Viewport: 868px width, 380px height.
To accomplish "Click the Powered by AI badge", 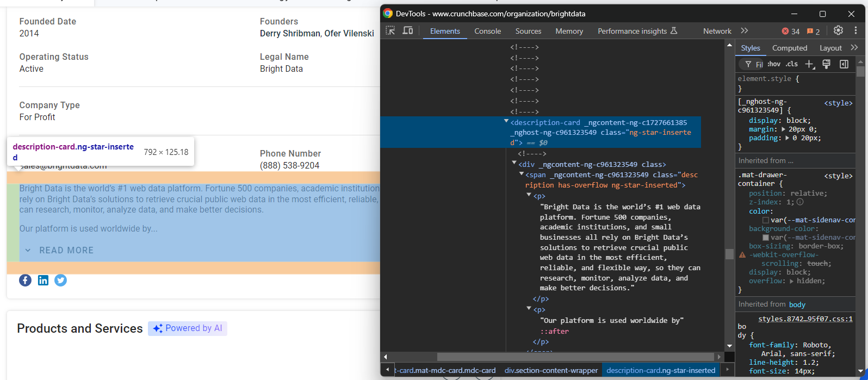I will [188, 328].
